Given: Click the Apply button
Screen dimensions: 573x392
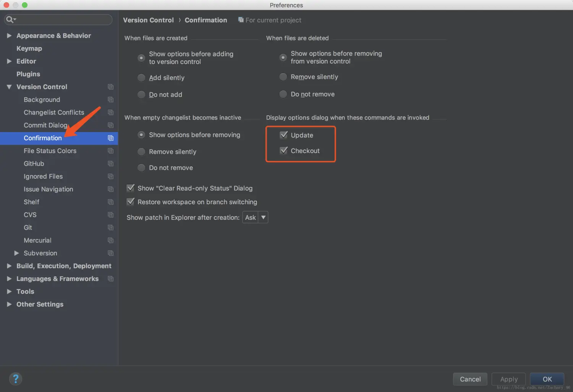Looking at the screenshot, I should pos(509,379).
